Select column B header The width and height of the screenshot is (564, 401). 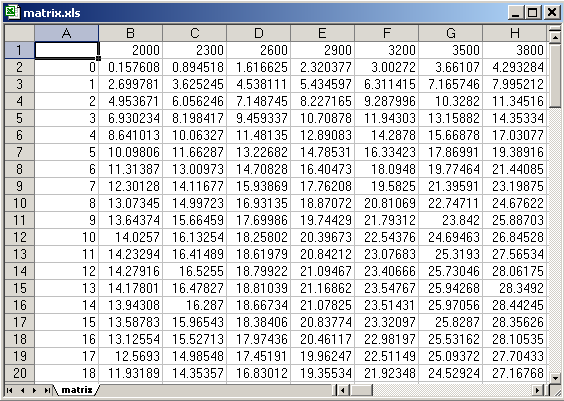pos(131,33)
